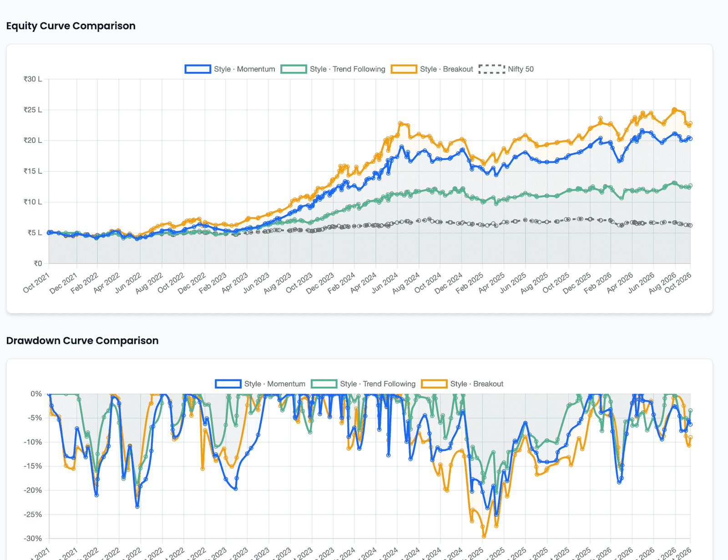Click the Jun 2024 x-axis label on equity chart
This screenshot has height=560, width=728.
click(385, 283)
